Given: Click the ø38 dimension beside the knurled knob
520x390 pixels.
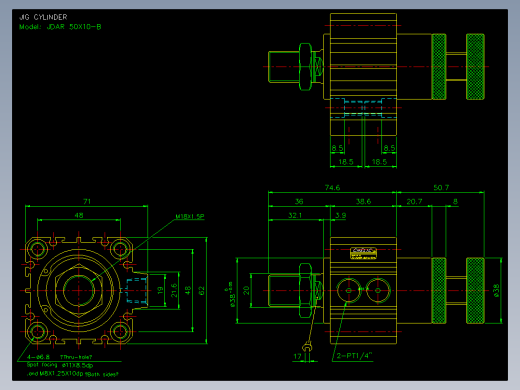Looking at the screenshot, I should click(x=496, y=290).
